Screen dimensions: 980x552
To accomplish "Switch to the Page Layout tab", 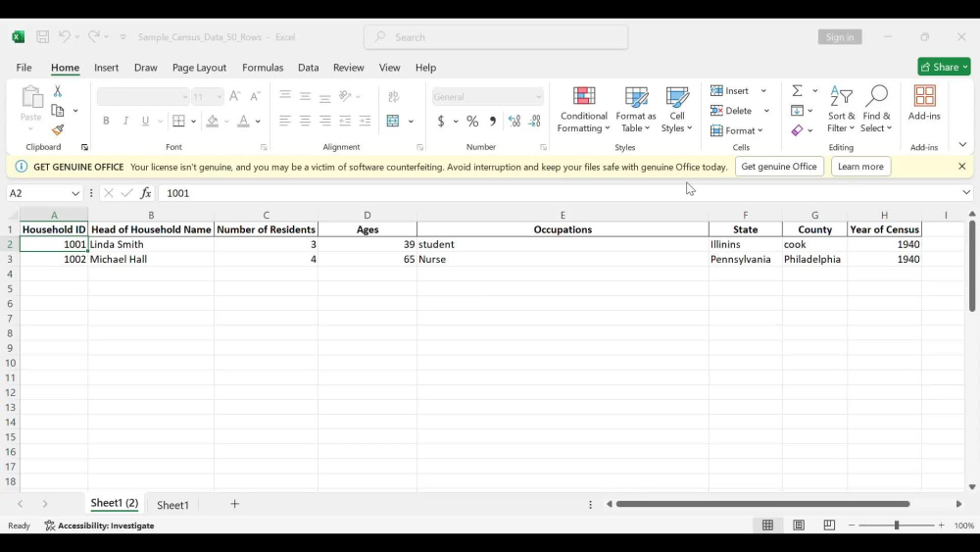I will (x=199, y=68).
